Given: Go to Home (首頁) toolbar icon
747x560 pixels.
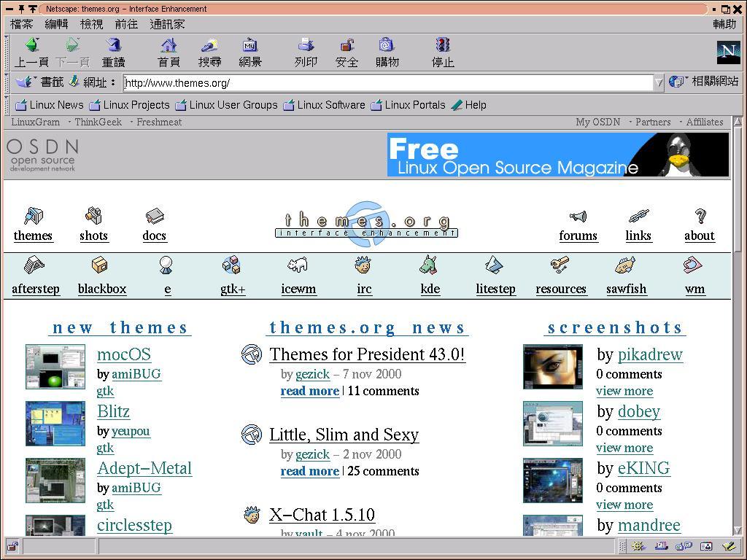Looking at the screenshot, I should (x=169, y=44).
